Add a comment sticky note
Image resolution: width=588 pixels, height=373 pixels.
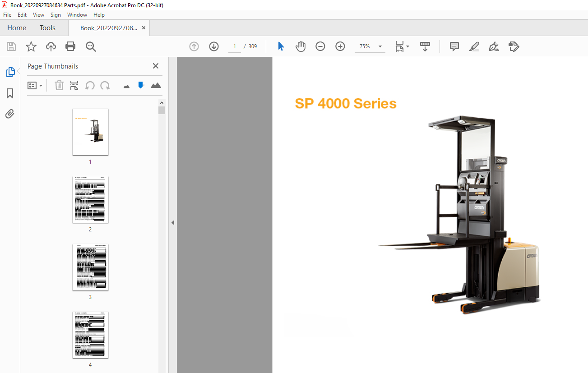[x=454, y=46]
